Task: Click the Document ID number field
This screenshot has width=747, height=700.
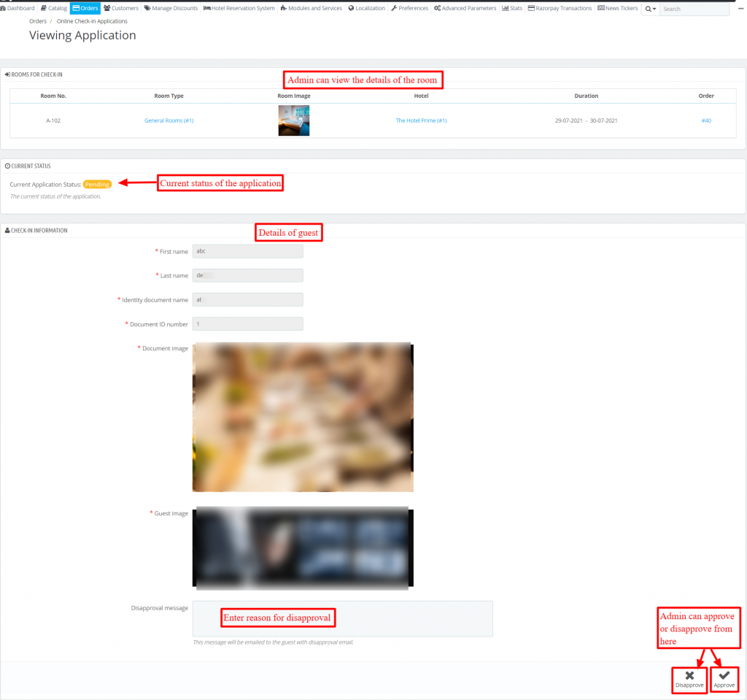Action: click(248, 324)
